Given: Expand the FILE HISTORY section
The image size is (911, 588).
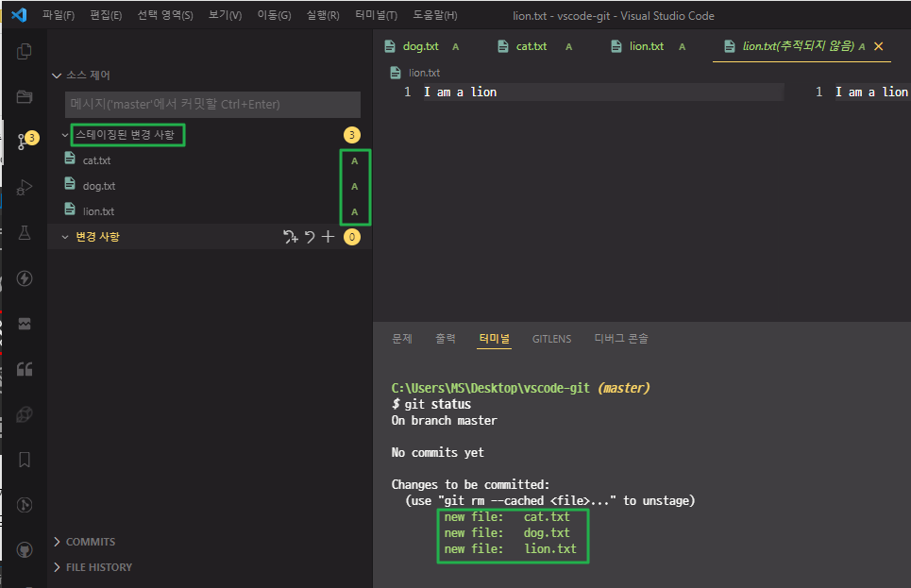Looking at the screenshot, I should (57, 567).
